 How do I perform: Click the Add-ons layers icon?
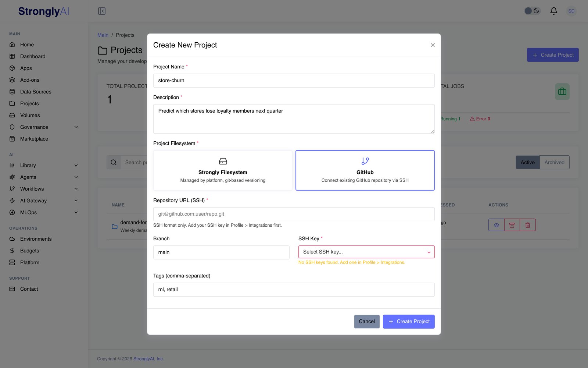coord(12,80)
